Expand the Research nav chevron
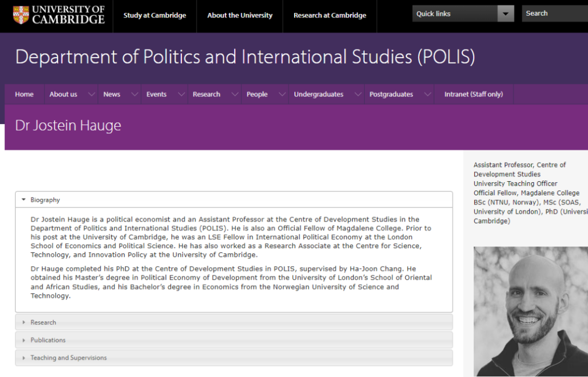 [235, 94]
